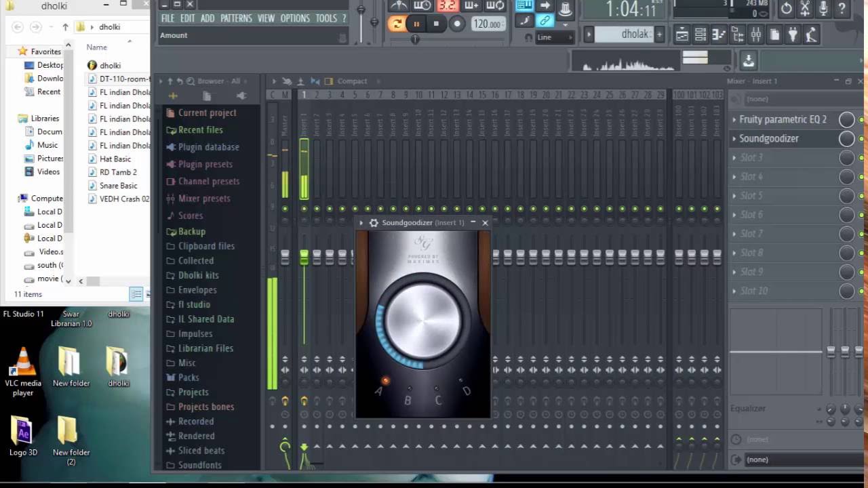Click the VLC media player desktop icon

(x=23, y=371)
